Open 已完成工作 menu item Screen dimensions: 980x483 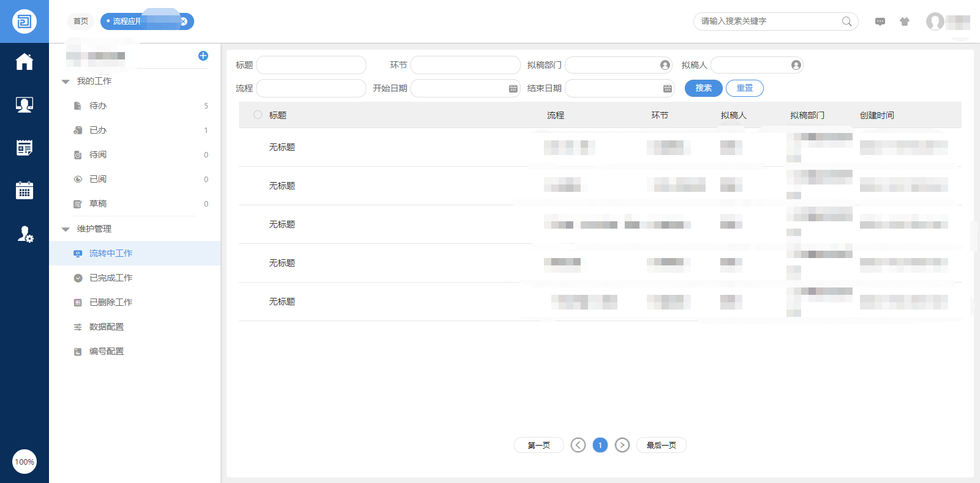[x=135, y=278]
